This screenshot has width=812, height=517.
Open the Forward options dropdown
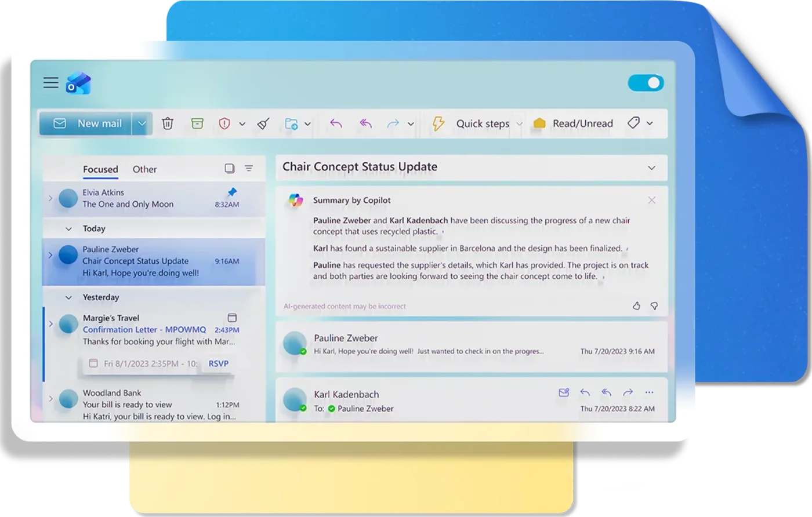click(x=411, y=124)
